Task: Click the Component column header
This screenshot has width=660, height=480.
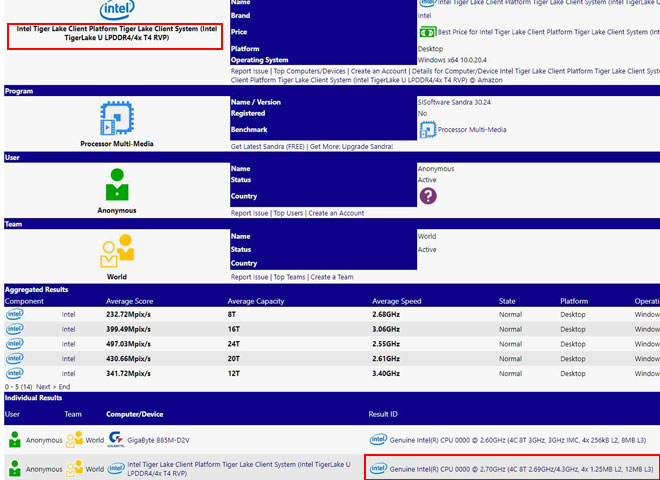Action: [x=24, y=301]
